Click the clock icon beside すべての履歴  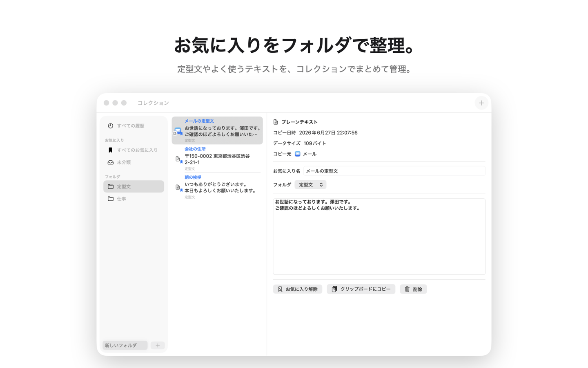(110, 126)
